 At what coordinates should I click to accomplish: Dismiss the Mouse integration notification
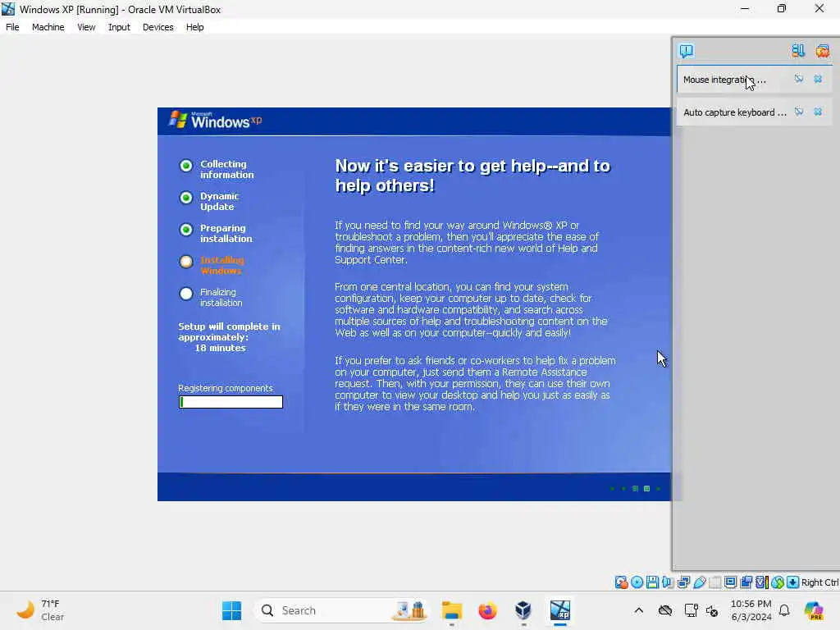pyautogui.click(x=818, y=79)
